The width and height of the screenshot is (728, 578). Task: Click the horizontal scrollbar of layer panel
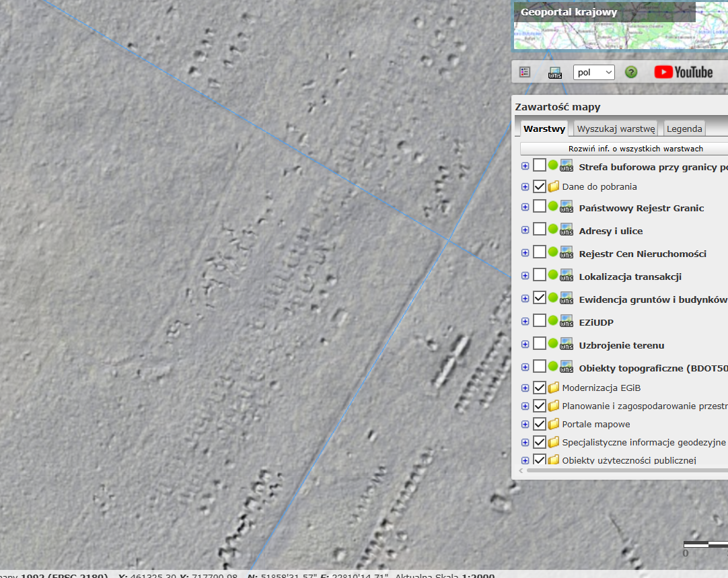619,470
